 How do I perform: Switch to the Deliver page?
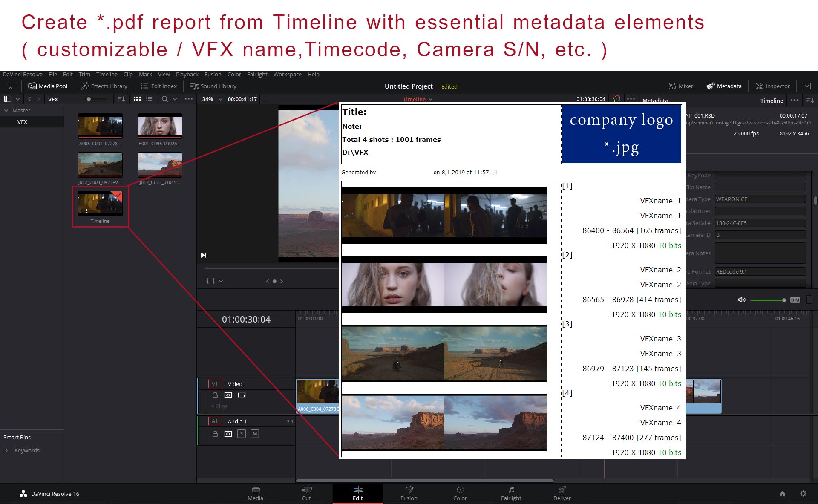[x=562, y=494]
